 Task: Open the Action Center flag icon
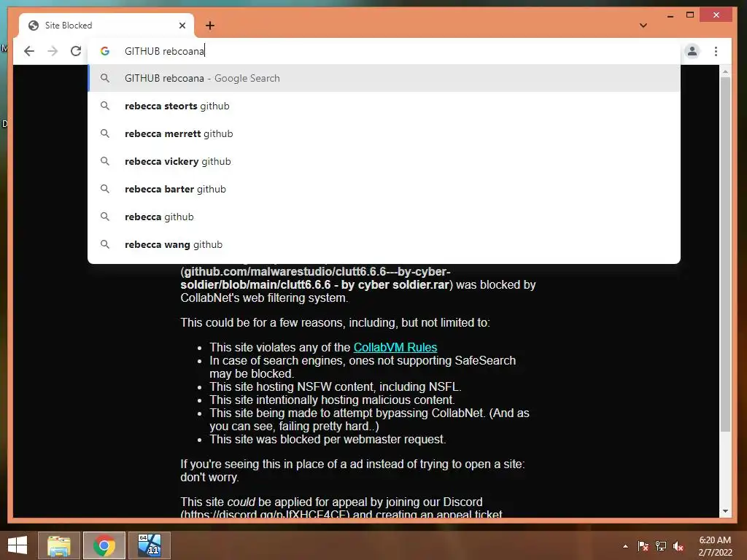[x=643, y=546]
